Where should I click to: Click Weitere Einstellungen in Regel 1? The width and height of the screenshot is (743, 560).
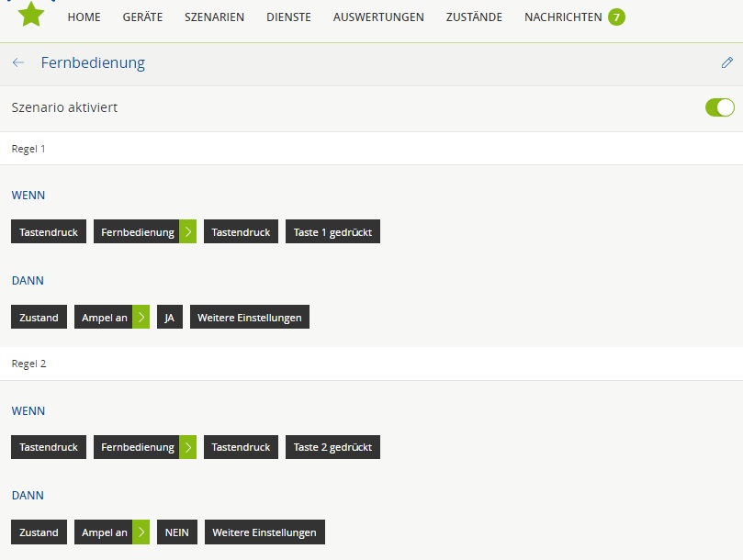pos(250,318)
